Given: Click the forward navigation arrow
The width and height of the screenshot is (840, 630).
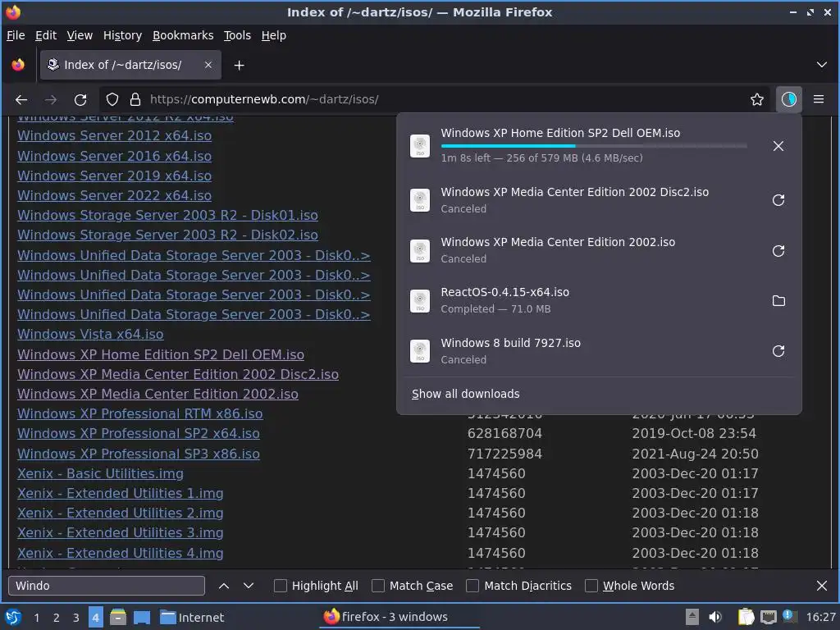Looking at the screenshot, I should (51, 99).
